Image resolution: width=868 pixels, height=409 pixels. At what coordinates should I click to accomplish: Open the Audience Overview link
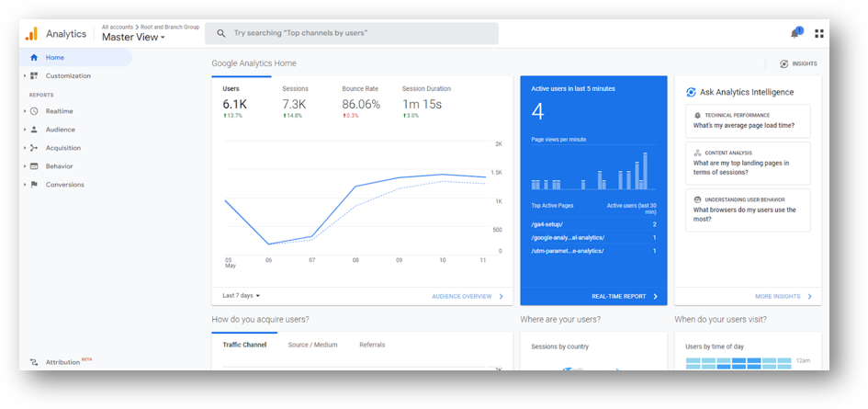[x=462, y=297]
